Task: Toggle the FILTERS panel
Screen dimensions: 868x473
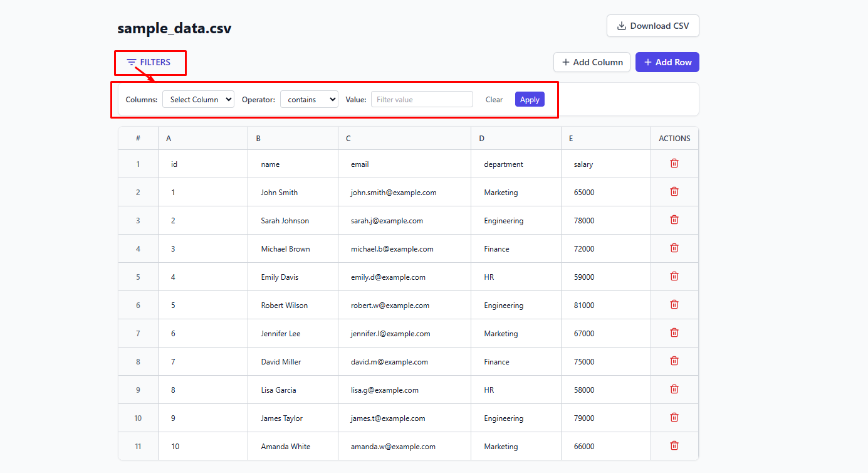Action: (x=149, y=62)
